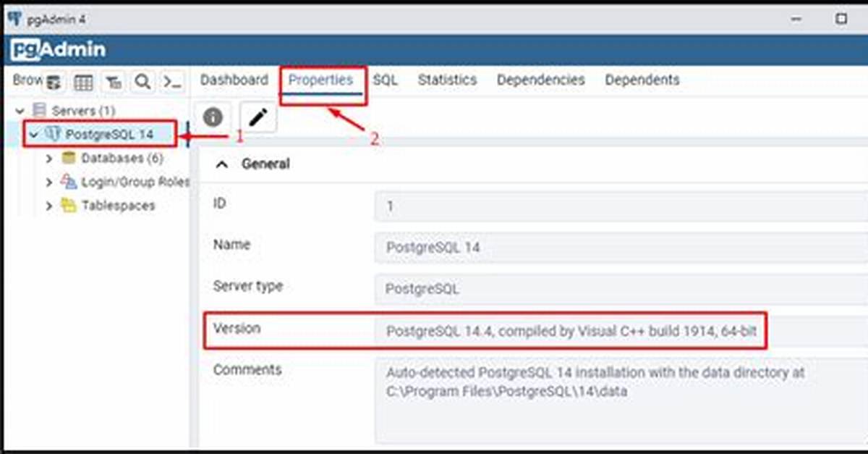Screen dimensions: 868x454
Task: Click the Name label
Action: (231, 245)
